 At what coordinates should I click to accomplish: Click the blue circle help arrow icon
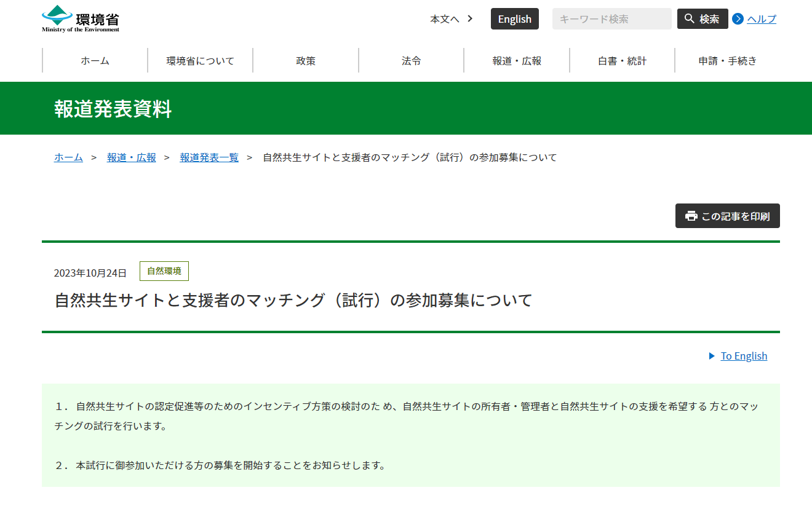click(x=738, y=19)
